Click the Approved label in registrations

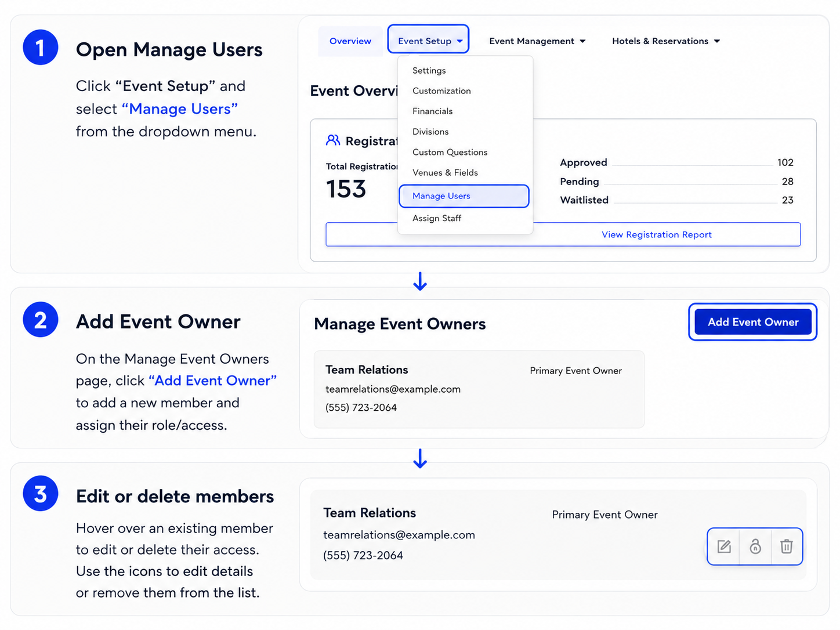pyautogui.click(x=583, y=162)
